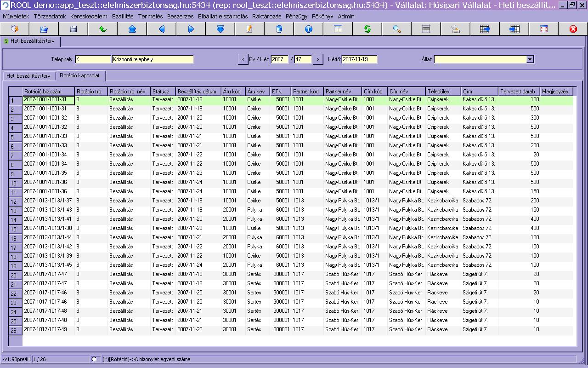
Task: Click the Megjegyzés column header
Action: click(x=557, y=92)
